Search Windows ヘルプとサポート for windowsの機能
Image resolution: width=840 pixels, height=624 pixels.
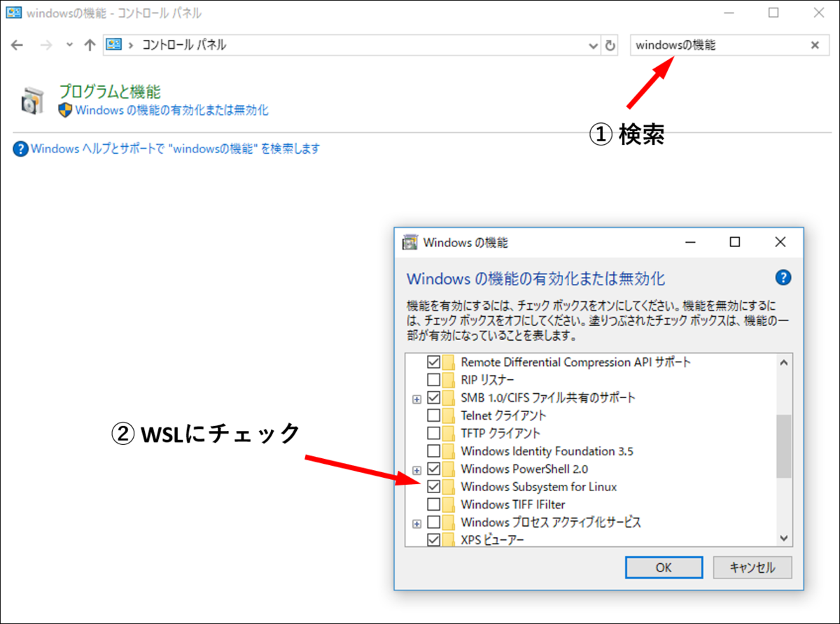tap(175, 148)
